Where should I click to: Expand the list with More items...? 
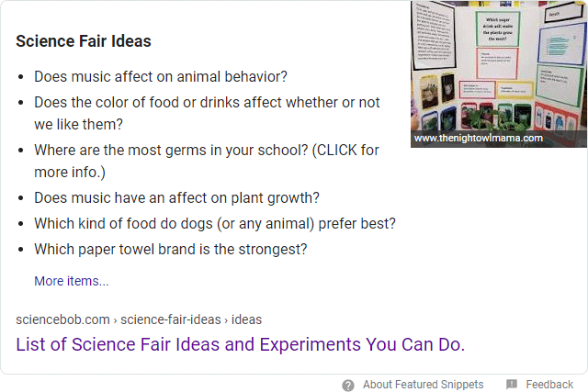[72, 281]
